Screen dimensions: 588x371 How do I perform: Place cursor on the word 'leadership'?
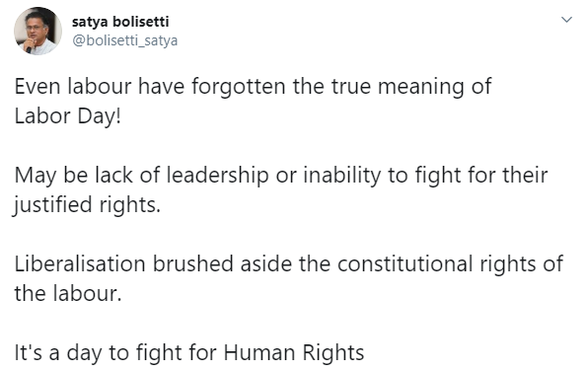tap(217, 176)
